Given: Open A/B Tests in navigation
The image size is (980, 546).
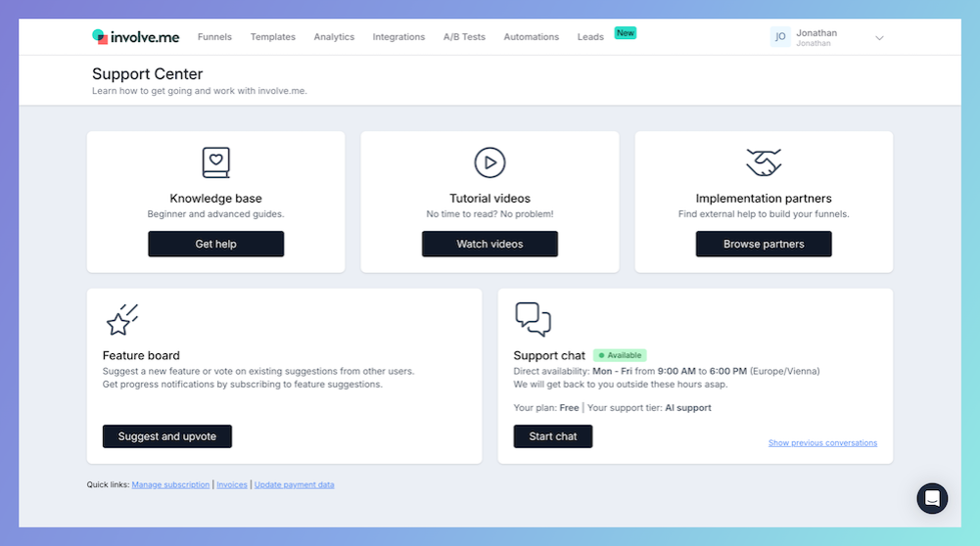Looking at the screenshot, I should (464, 37).
